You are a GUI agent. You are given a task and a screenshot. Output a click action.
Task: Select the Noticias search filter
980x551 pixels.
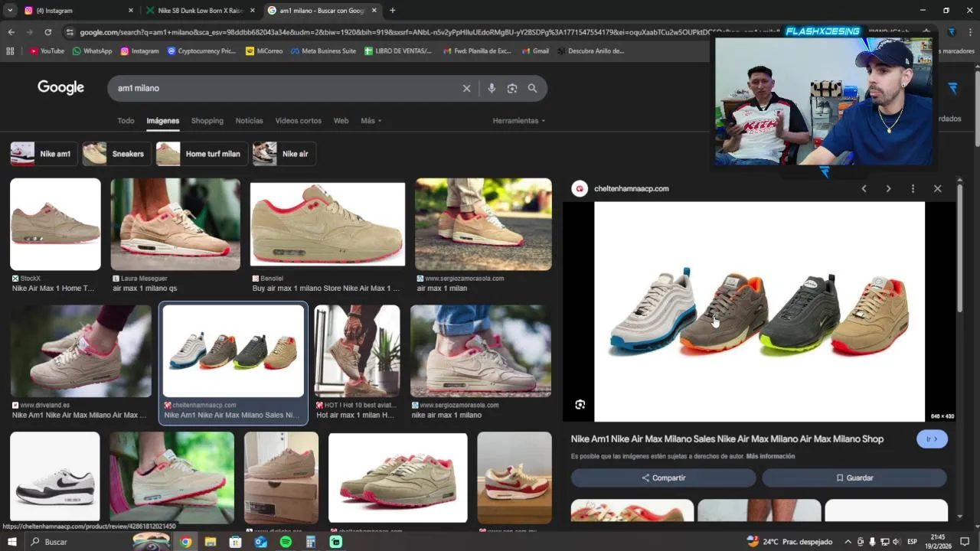pyautogui.click(x=249, y=121)
